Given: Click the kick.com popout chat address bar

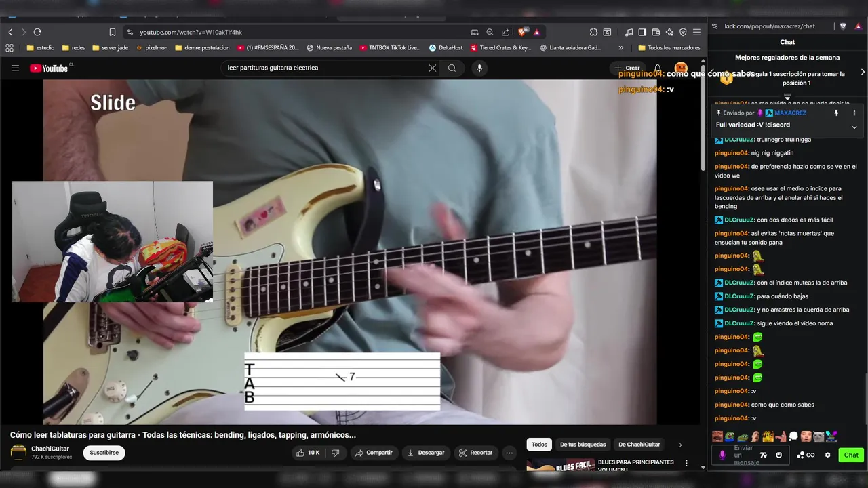Looking at the screenshot, I should (770, 26).
